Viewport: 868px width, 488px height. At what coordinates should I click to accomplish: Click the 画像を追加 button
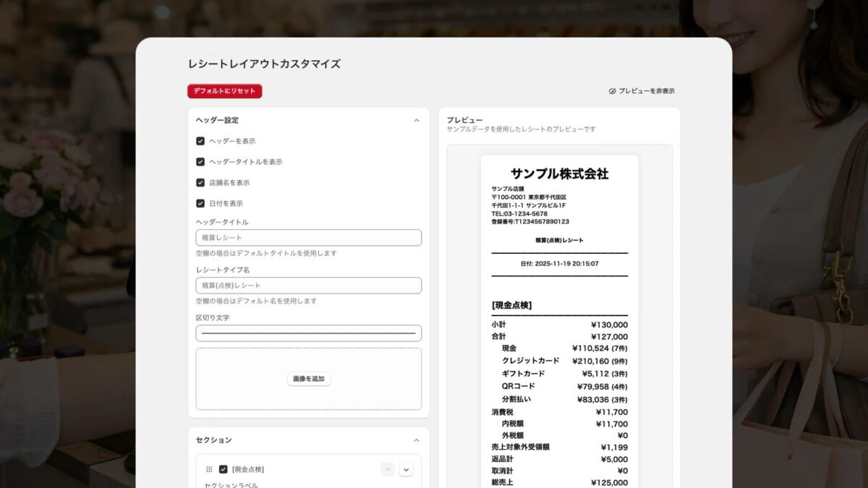(x=307, y=379)
